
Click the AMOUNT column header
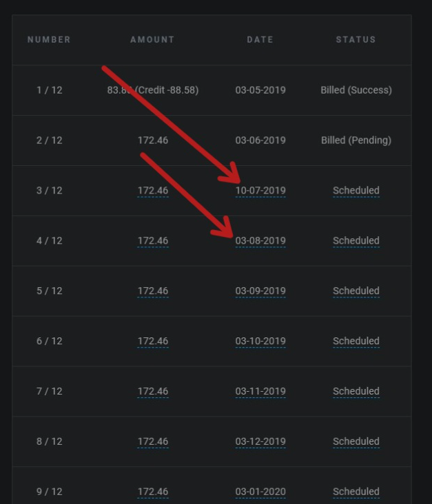(x=152, y=39)
